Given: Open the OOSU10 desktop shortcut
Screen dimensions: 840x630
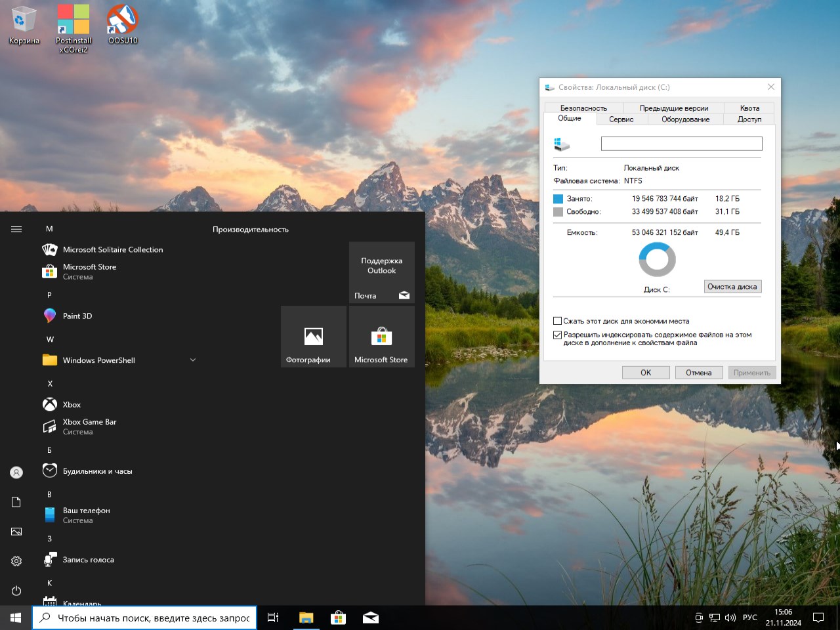Looking at the screenshot, I should pyautogui.click(x=123, y=25).
